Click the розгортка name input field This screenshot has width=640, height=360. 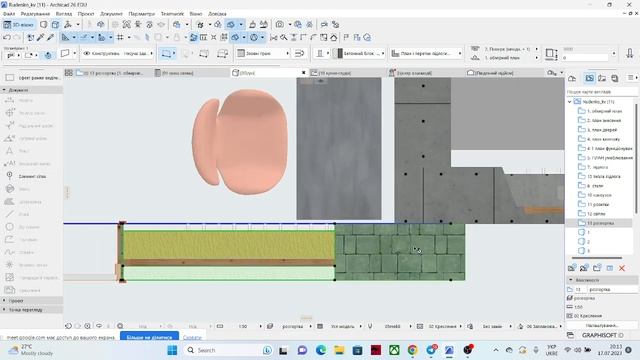(612, 289)
